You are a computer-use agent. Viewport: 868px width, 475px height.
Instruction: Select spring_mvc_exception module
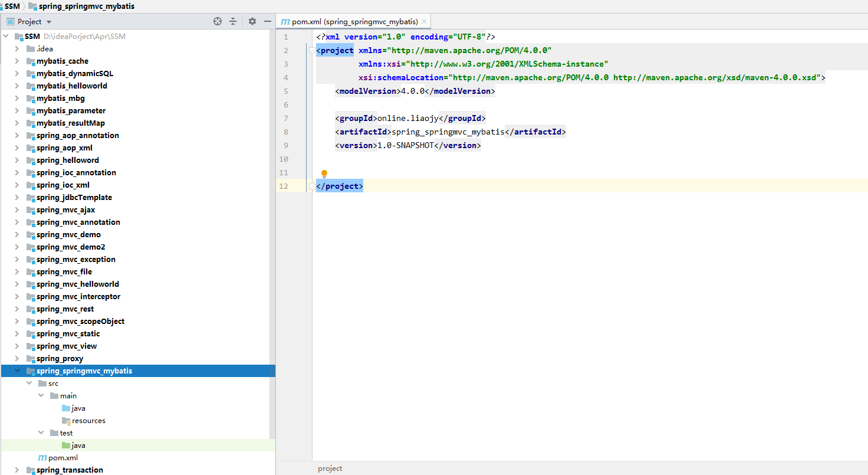point(76,260)
